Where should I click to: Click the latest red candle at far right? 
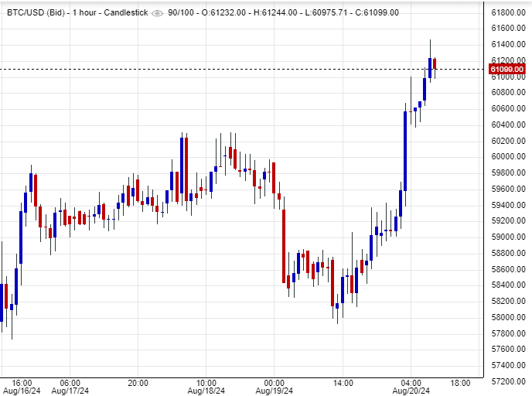(435, 63)
